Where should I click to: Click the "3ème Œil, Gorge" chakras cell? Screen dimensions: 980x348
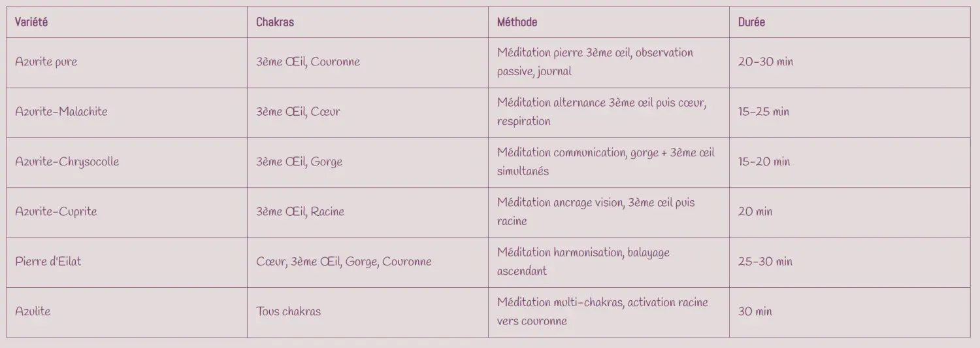pos(299,162)
